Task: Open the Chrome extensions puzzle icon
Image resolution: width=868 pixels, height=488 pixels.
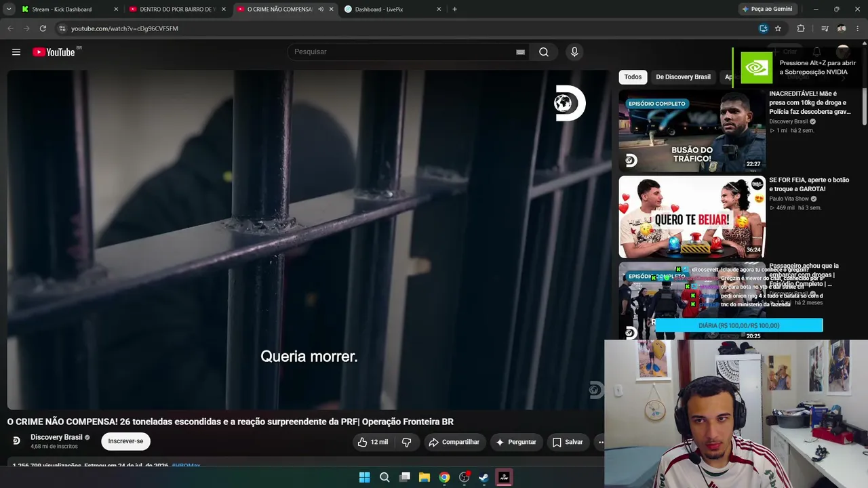Action: coord(801,28)
